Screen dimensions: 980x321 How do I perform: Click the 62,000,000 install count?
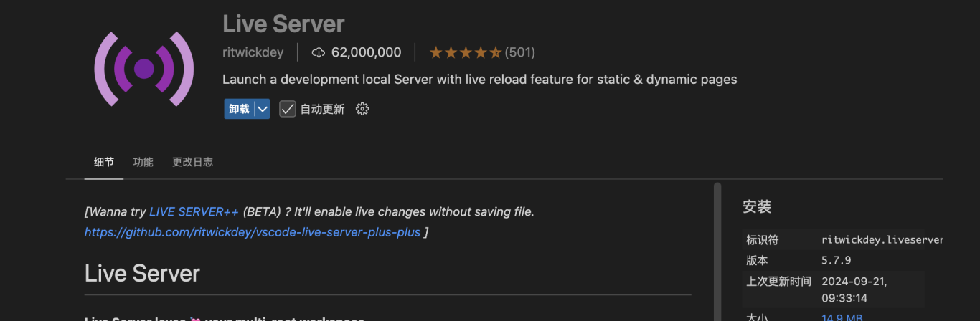[x=367, y=52]
